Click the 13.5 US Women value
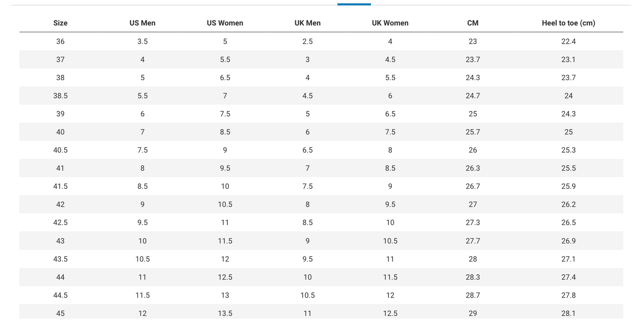Screen dimensions: 644x334 point(225,313)
